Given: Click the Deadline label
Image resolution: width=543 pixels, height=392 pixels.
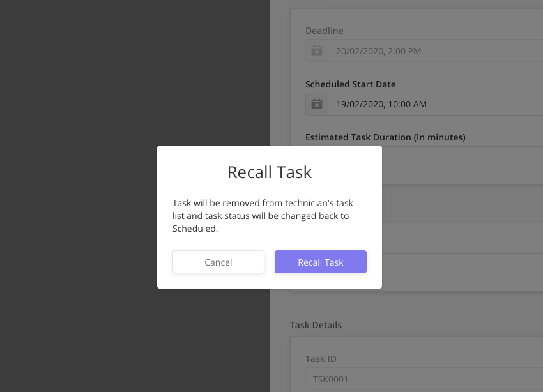Looking at the screenshot, I should [x=324, y=31].
